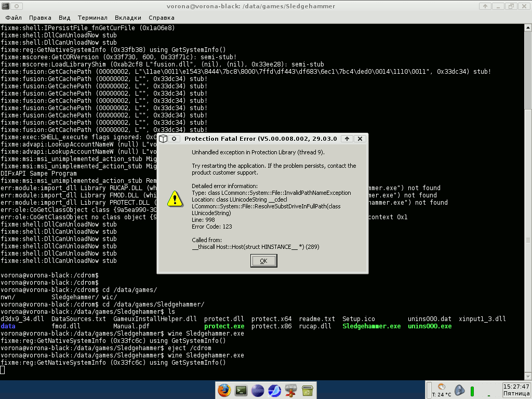This screenshot has height=399, width=532.
Task: Launch Firefox from the bottom panel
Action: click(224, 390)
